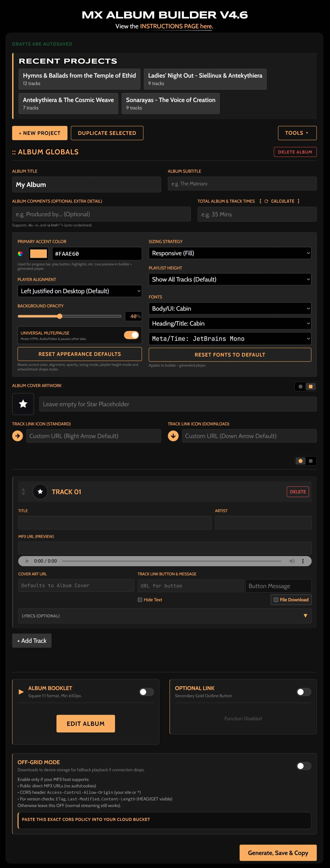The width and height of the screenshot is (330, 868).
Task: Open the Tools dropdown menu
Action: 297,133
